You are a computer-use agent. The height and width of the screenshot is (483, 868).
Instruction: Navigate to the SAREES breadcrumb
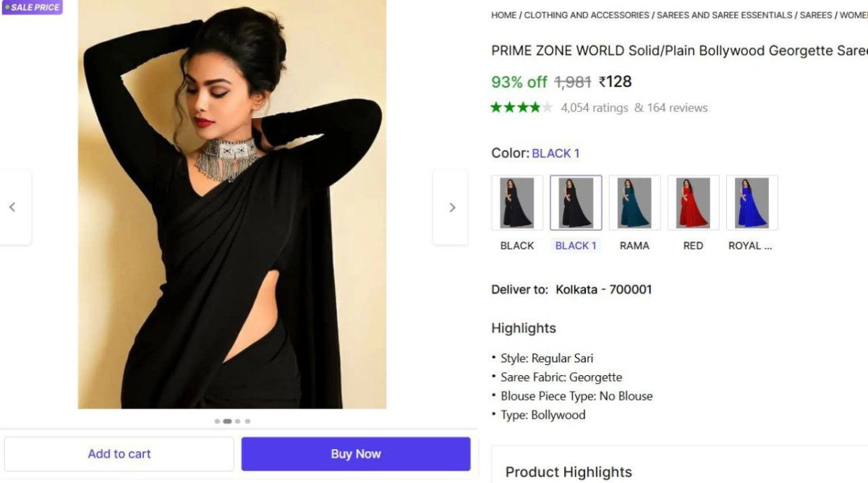[816, 15]
